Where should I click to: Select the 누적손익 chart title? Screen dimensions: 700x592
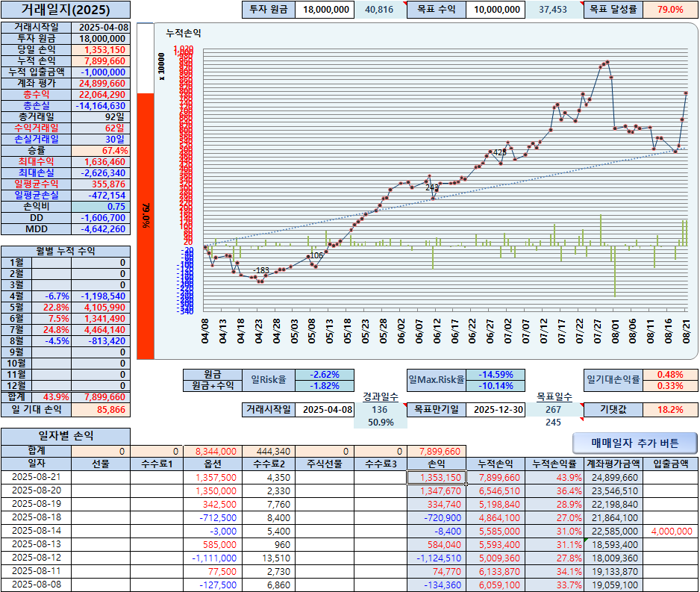[x=184, y=33]
